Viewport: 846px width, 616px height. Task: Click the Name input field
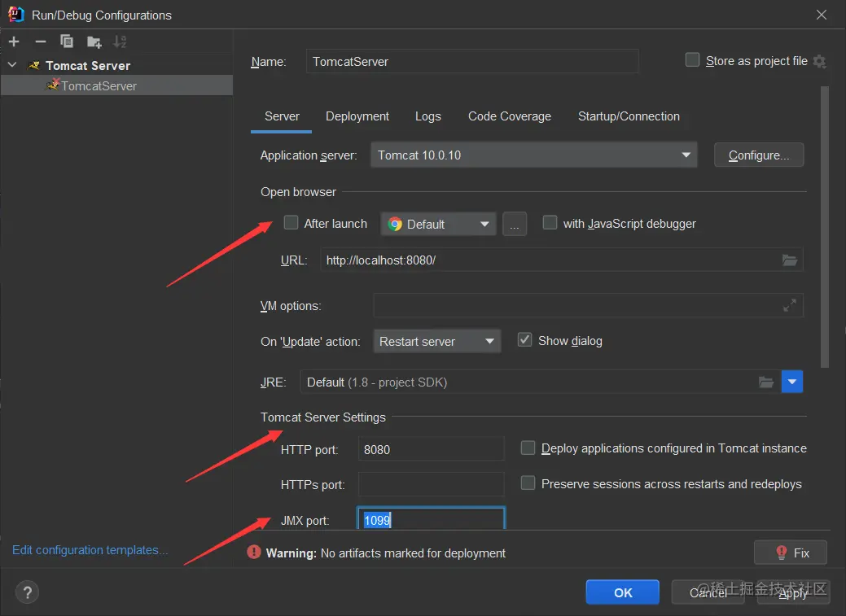[x=472, y=62]
